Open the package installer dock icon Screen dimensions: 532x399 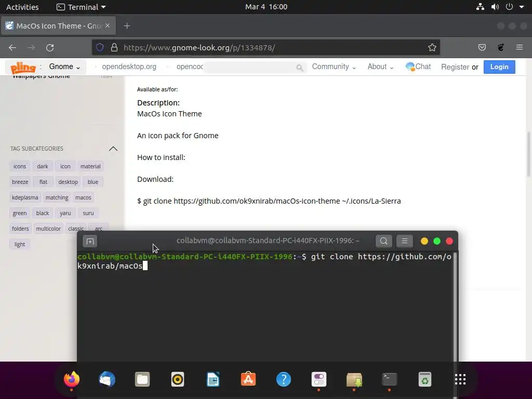pos(354,379)
